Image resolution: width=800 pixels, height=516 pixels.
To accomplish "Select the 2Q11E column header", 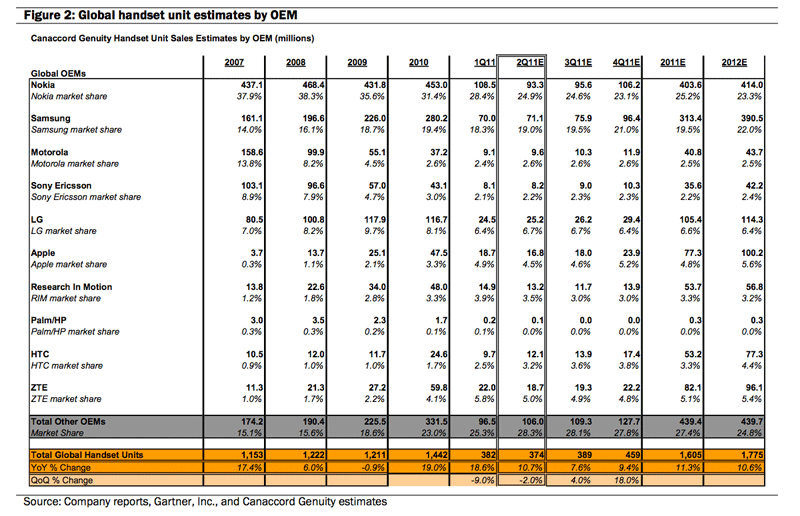I will [x=530, y=63].
